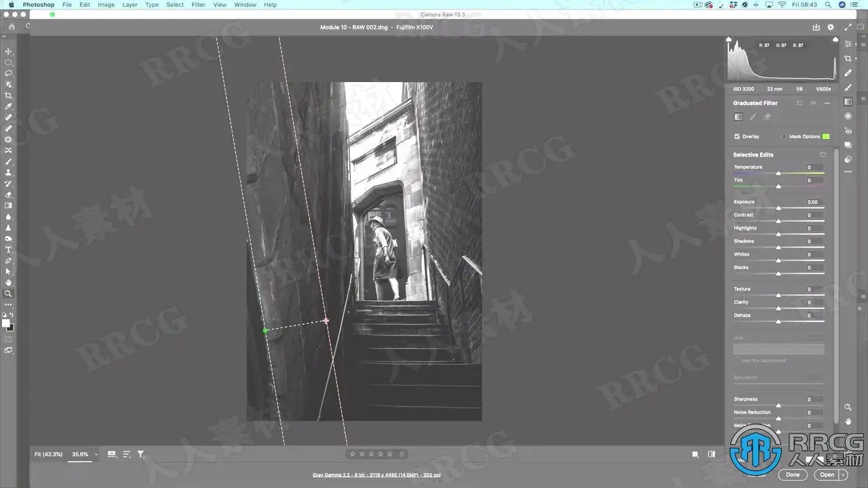868x488 pixels.
Task: Select the Red Eye removal tool
Action: point(848,131)
